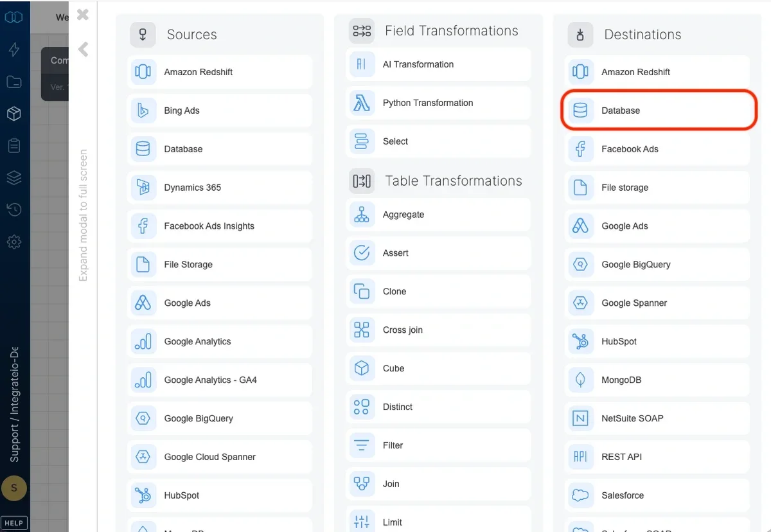Select the Salesforce destination option

pyautogui.click(x=657, y=495)
